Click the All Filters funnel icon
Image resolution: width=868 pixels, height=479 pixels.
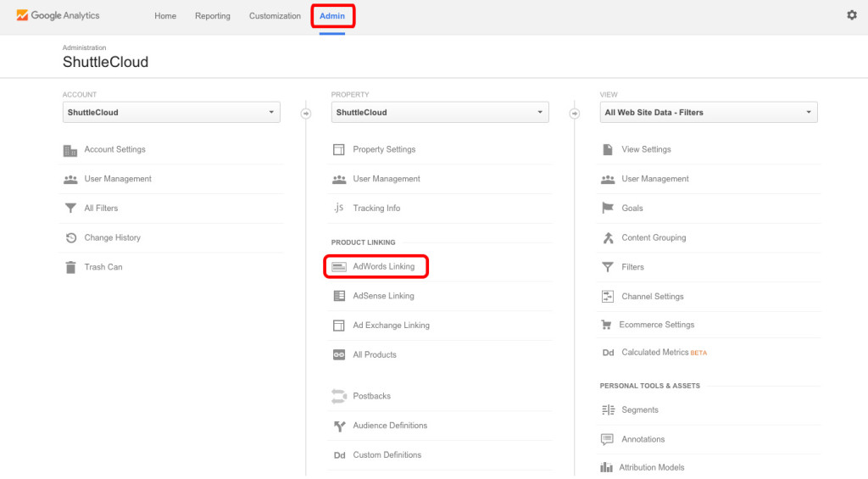70,209
